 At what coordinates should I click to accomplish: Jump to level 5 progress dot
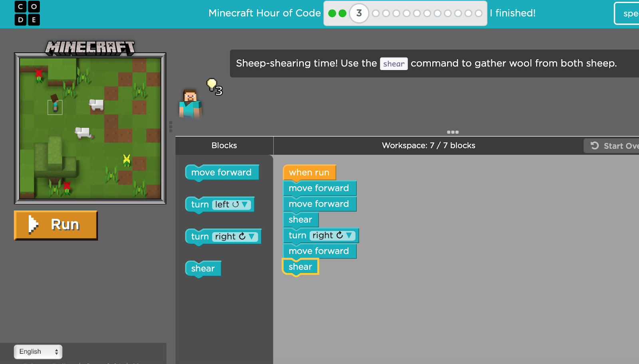tap(386, 14)
